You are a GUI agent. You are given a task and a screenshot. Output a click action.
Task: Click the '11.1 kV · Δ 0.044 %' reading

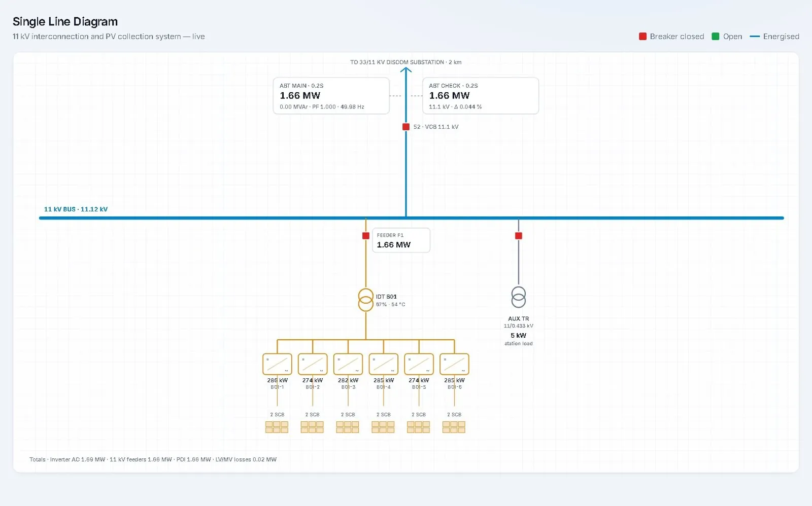point(455,107)
